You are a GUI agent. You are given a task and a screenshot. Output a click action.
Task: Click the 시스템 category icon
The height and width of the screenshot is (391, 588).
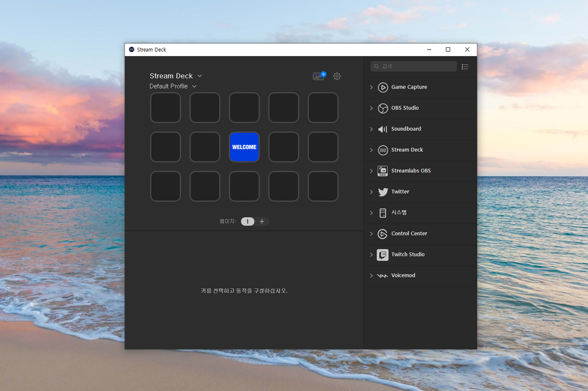point(383,213)
